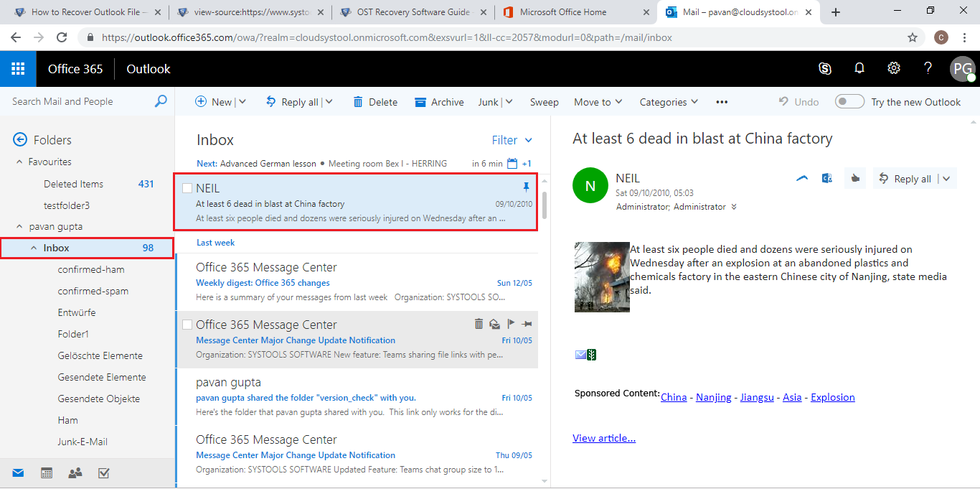This screenshot has height=489, width=980.
Task: Switch to the view-source tab
Action: [250, 12]
